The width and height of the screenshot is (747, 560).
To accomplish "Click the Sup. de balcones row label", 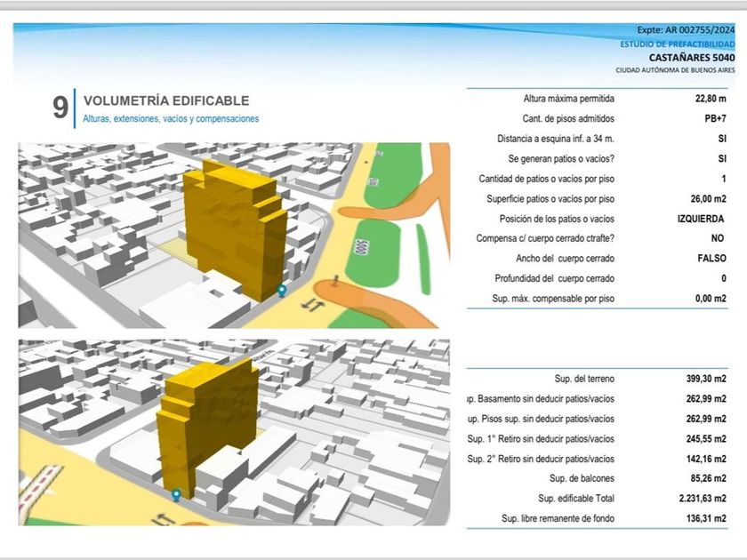I will pos(576,478).
